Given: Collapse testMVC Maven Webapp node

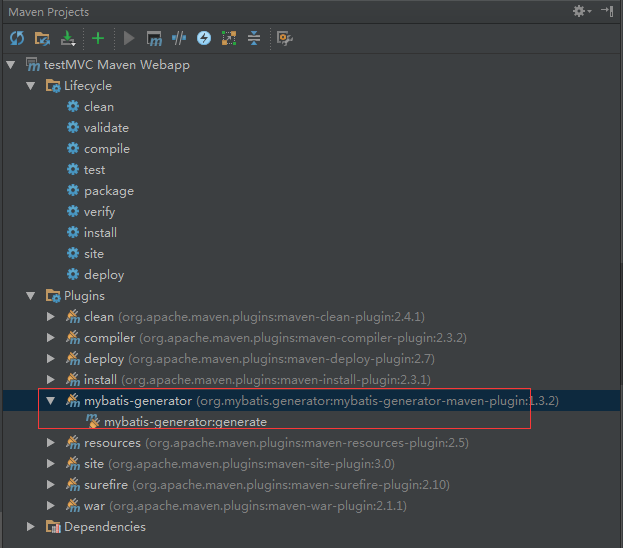Looking at the screenshot, I should [11, 64].
